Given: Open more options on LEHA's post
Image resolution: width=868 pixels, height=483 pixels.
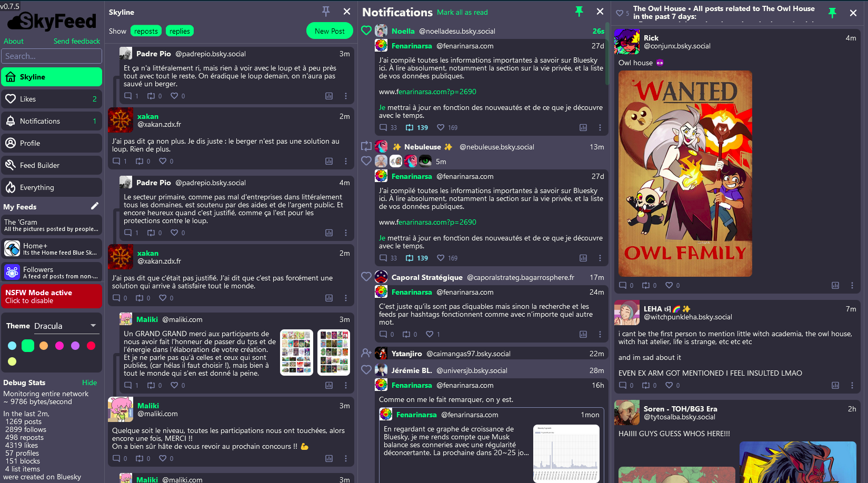Looking at the screenshot, I should [852, 385].
